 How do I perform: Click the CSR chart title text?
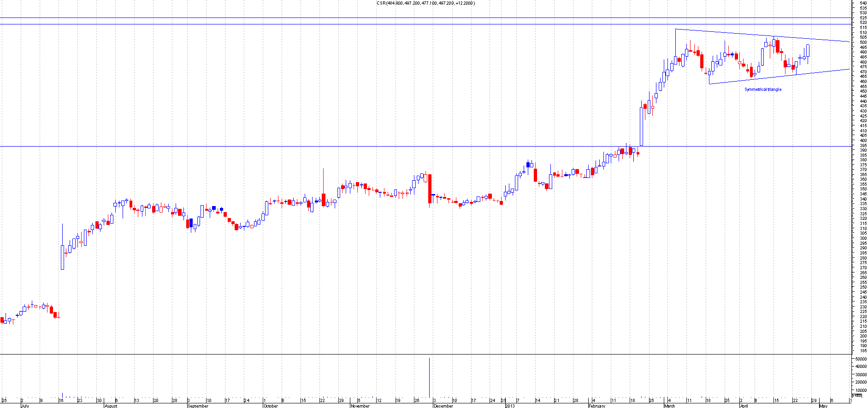coord(425,3)
